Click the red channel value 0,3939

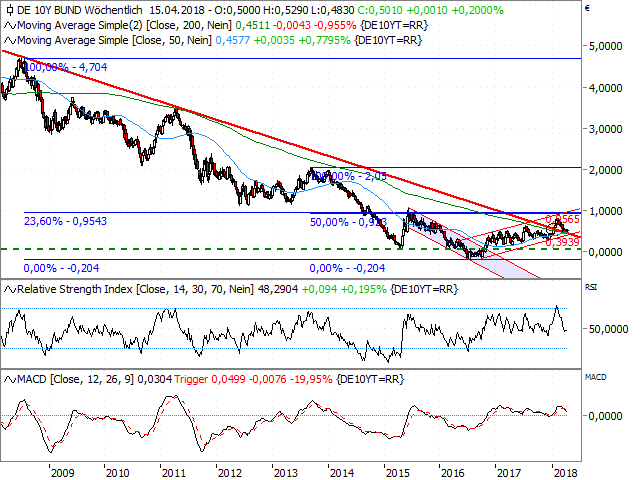click(x=562, y=242)
